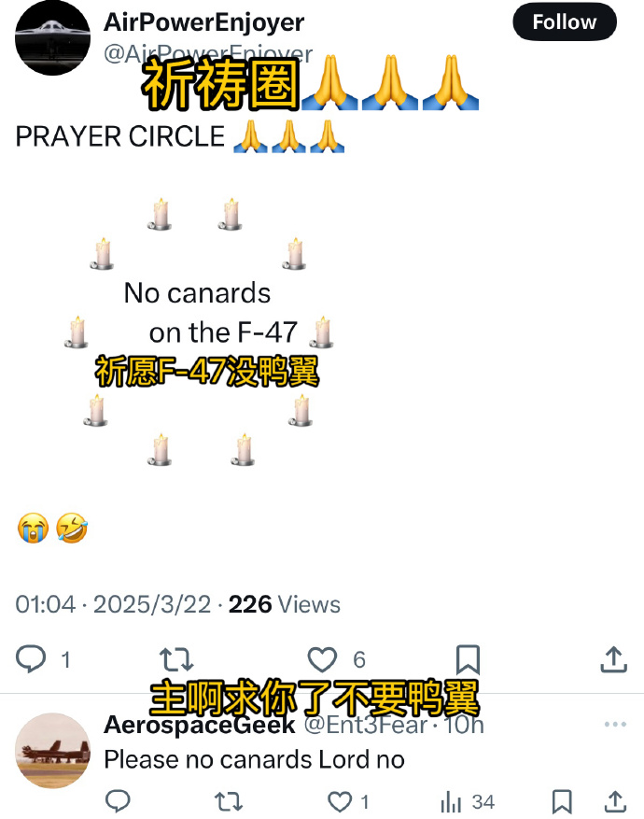Share the main post via upload icon
This screenshot has width=644, height=819.
[x=614, y=658]
